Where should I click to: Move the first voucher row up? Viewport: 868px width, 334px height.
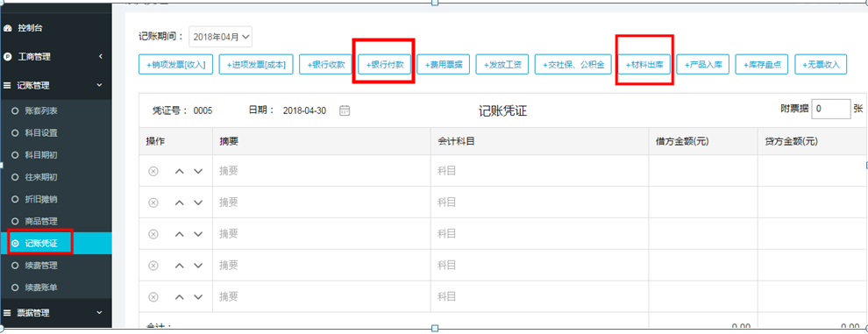click(x=180, y=171)
